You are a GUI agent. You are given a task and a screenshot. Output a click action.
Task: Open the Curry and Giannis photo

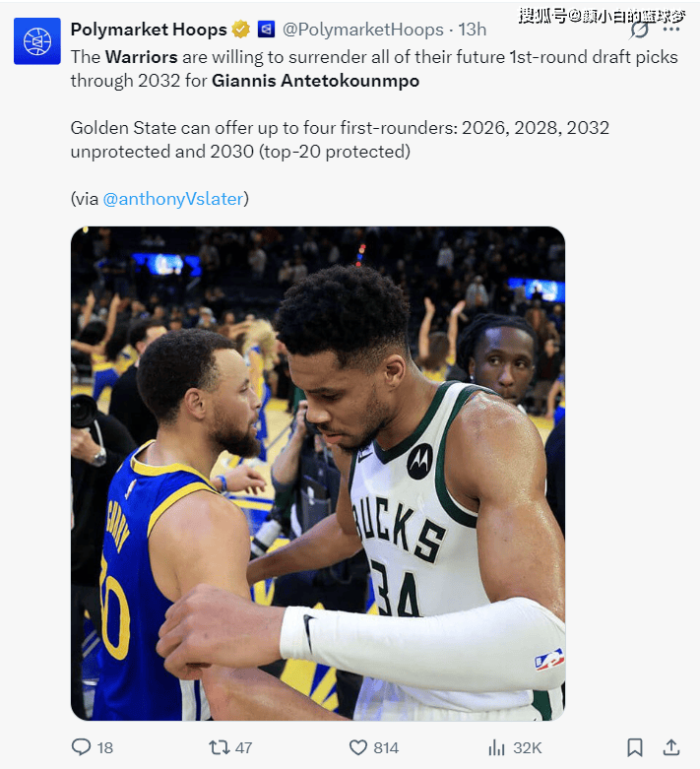point(318,474)
